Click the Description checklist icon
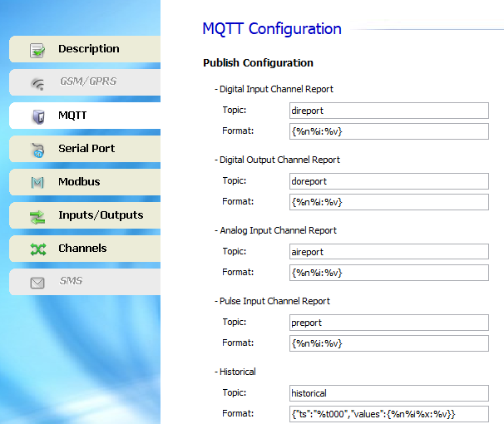 (x=37, y=50)
